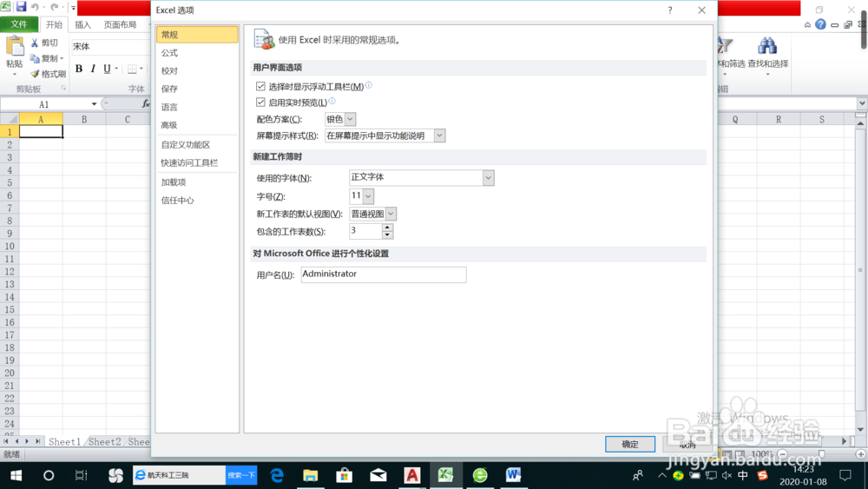
Task: Click the Paste clipboard icon in ribbon
Action: [15, 47]
